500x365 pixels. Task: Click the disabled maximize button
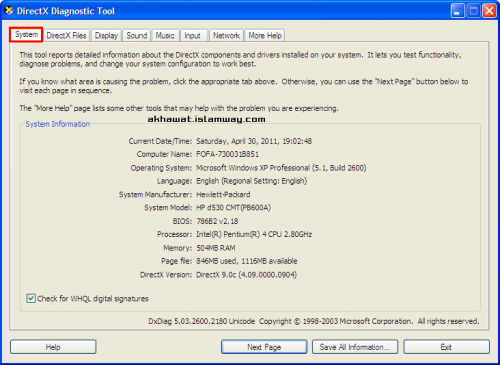click(x=473, y=11)
